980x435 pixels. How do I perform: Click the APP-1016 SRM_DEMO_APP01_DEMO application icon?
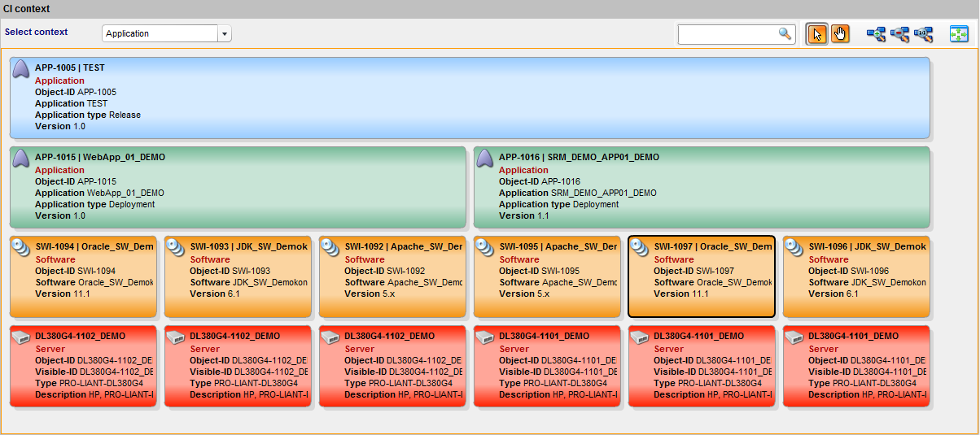point(486,159)
